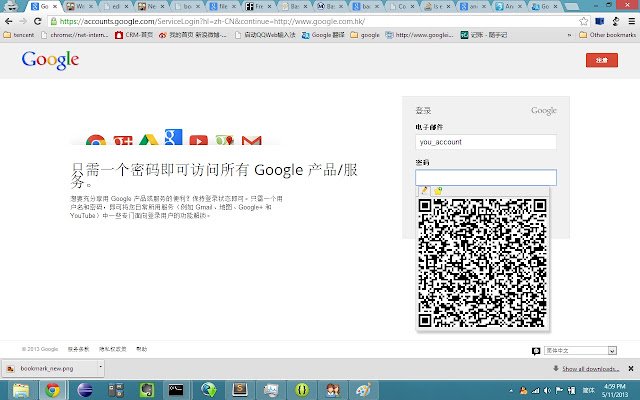Open the 服务条款 footer link
The image size is (640, 400).
[x=78, y=349]
